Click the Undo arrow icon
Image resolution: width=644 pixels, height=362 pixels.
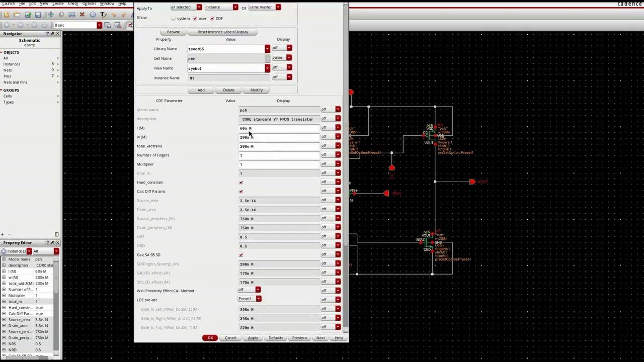coord(114,15)
